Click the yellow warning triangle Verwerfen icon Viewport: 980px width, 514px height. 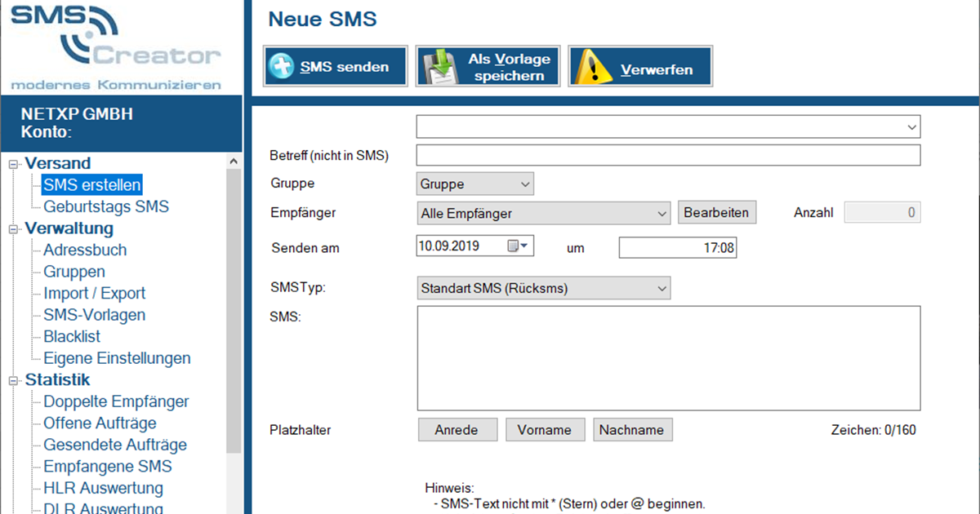click(590, 67)
